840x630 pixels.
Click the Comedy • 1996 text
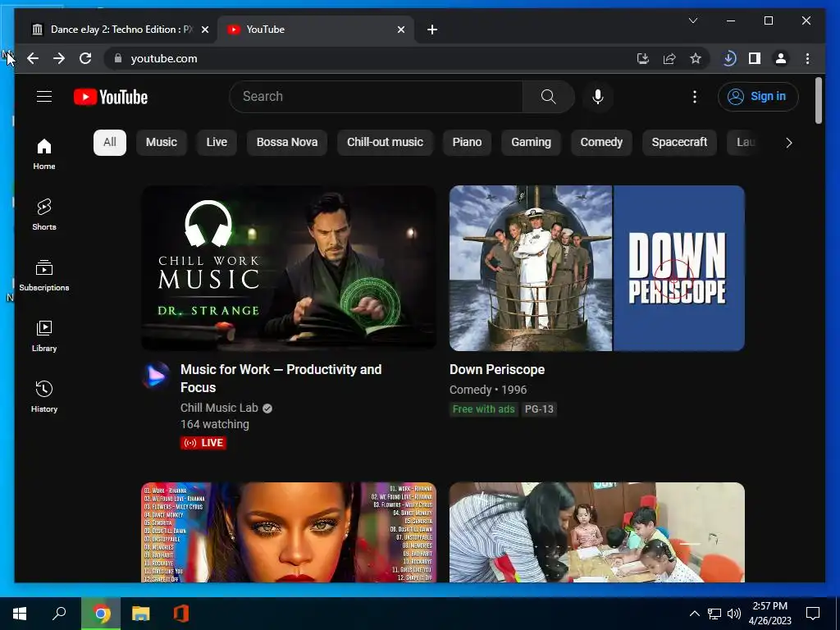[488, 390]
